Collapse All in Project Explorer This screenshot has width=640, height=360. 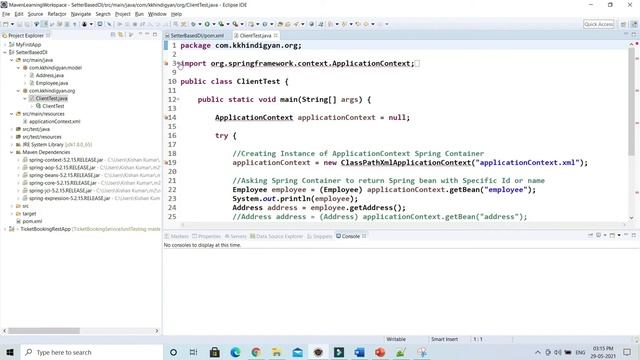113,35
